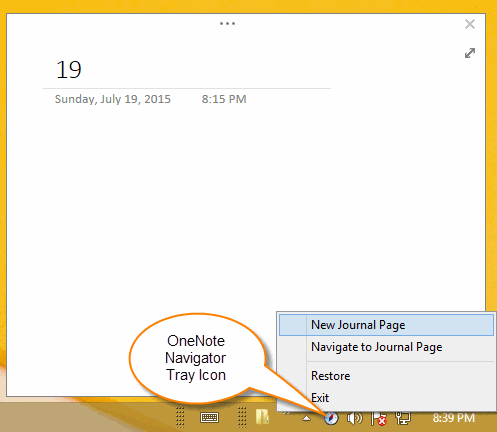The width and height of the screenshot is (497, 432).
Task: Open the 8:39 PM taskbar clock
Action: pos(454,418)
